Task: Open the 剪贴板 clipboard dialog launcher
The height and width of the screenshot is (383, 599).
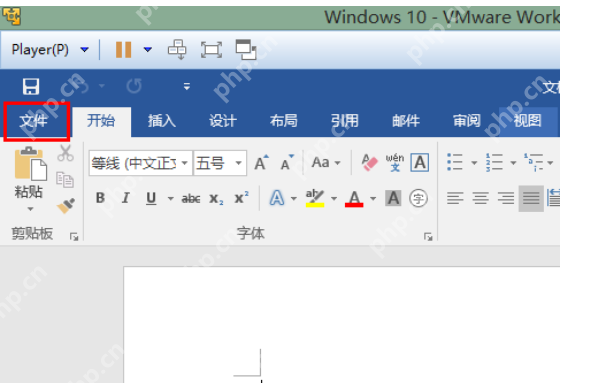Action: (74, 237)
